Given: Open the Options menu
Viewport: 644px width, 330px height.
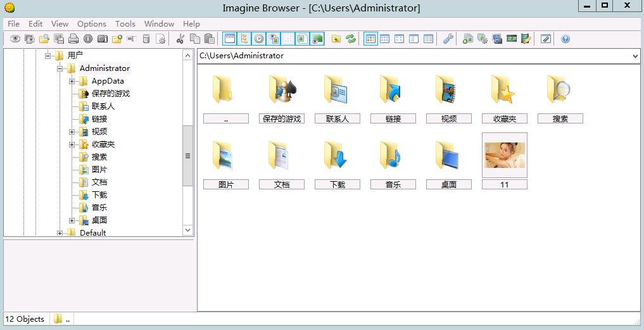Looking at the screenshot, I should [92, 24].
